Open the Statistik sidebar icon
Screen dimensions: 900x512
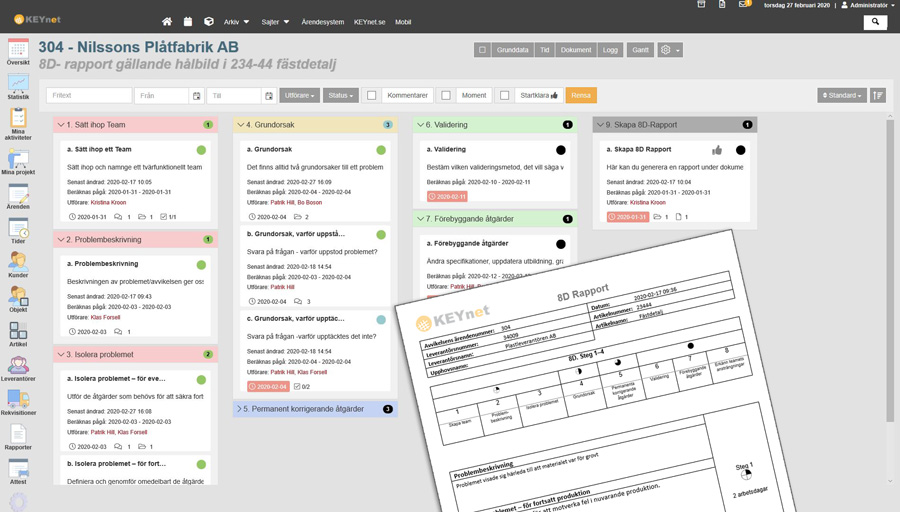[18, 87]
